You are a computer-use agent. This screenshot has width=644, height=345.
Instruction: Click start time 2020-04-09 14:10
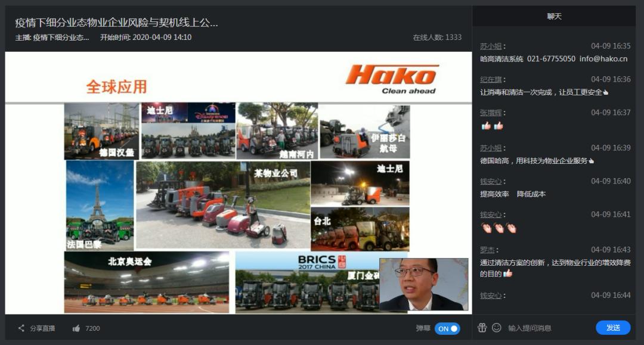pos(146,38)
